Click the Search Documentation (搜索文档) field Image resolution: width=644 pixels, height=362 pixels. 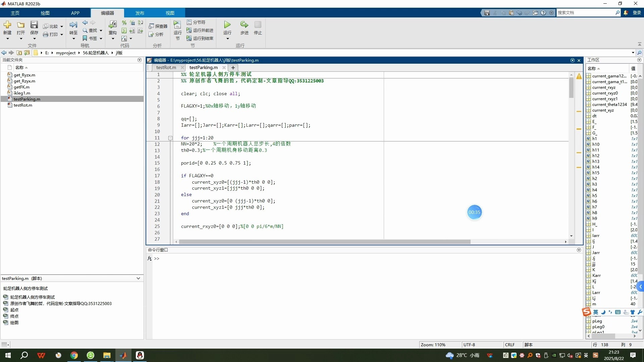point(585,13)
